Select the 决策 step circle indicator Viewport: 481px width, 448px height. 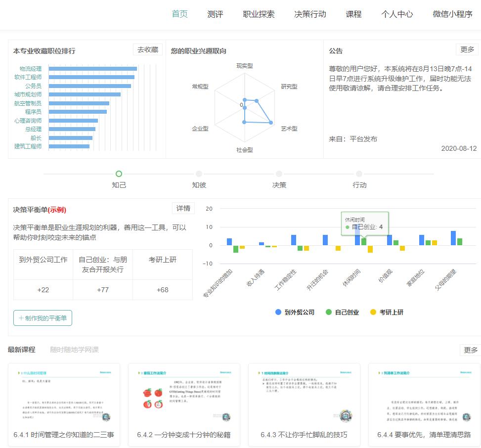[278, 174]
